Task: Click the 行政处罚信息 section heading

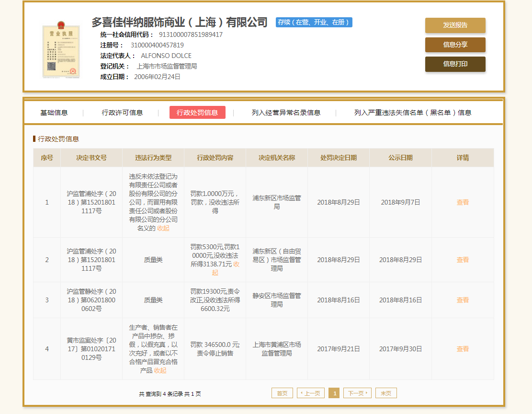Action: (58, 139)
